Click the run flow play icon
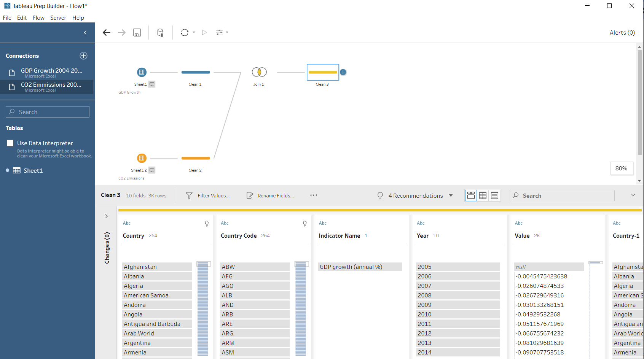The height and width of the screenshot is (359, 644). [x=204, y=33]
